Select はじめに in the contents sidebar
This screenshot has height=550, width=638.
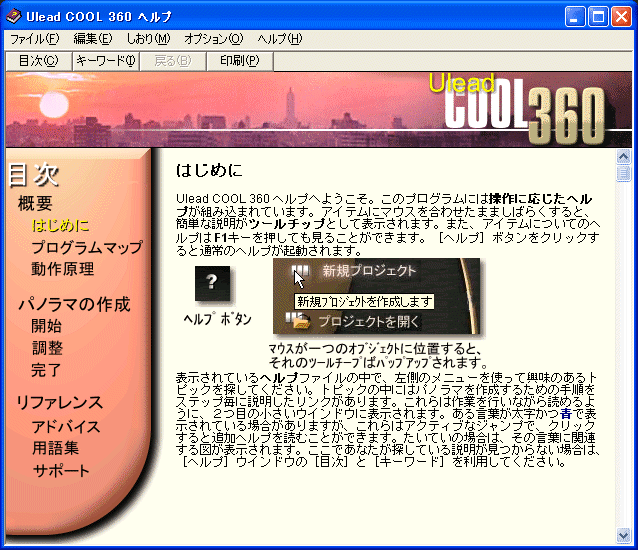[x=60, y=225]
